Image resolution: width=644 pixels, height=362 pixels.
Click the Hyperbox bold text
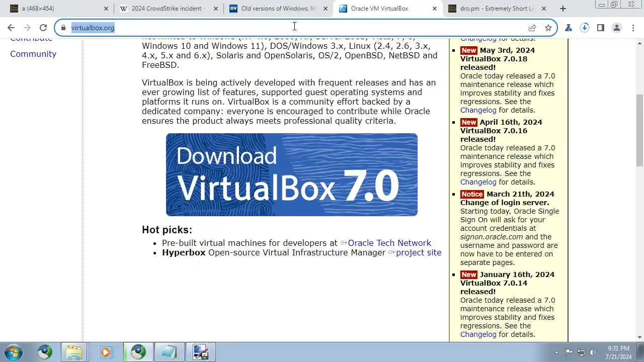(184, 252)
